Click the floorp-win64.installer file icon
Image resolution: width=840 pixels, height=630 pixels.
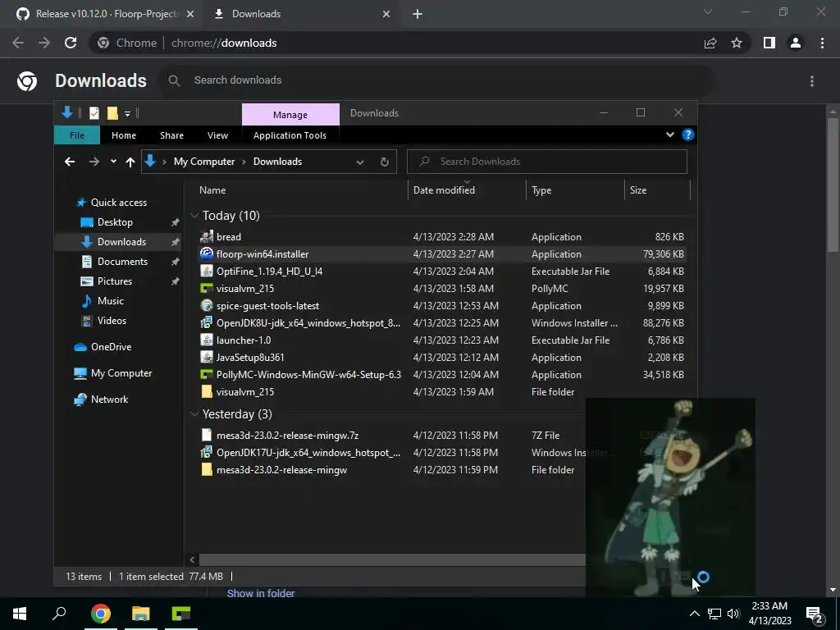click(x=206, y=253)
